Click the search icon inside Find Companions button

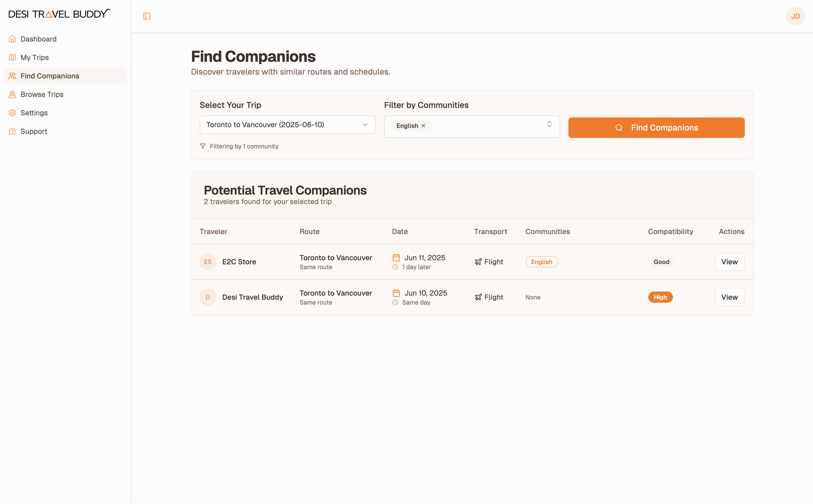(619, 128)
